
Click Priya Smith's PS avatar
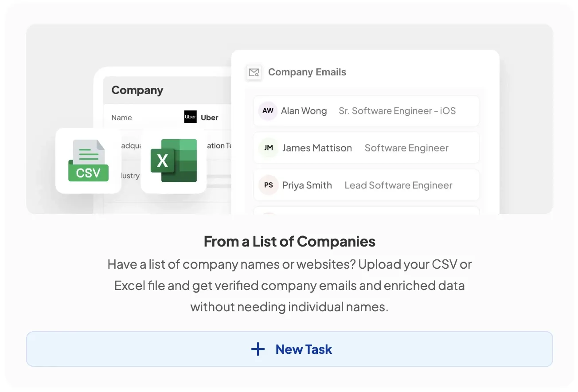click(268, 185)
